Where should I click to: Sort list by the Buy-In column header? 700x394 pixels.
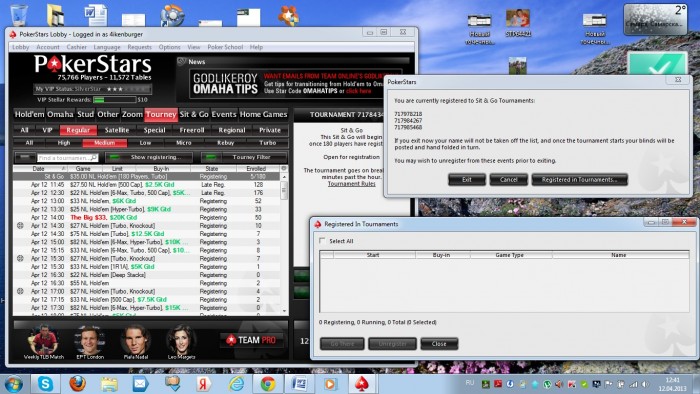point(161,169)
